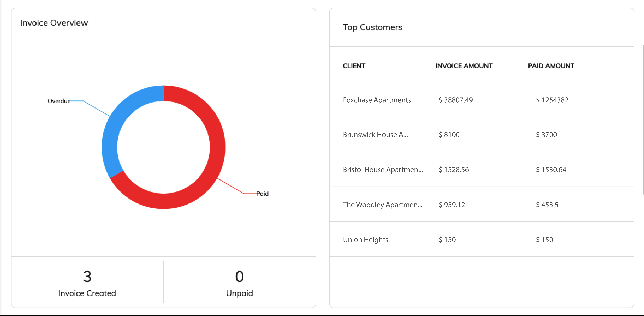Click the Invoice Created count 3
644x316 pixels.
tap(87, 277)
